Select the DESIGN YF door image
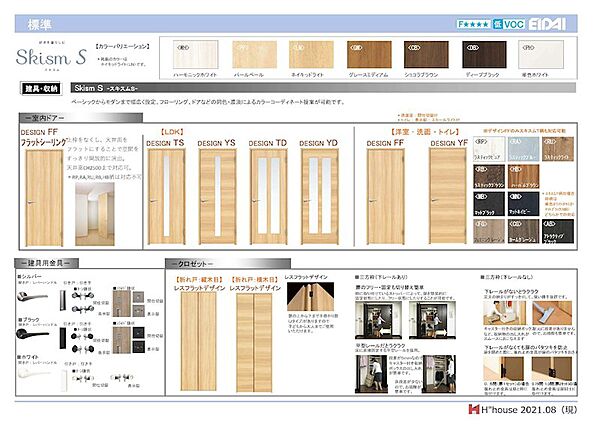The height and width of the screenshot is (424, 600). pyautogui.click(x=448, y=196)
